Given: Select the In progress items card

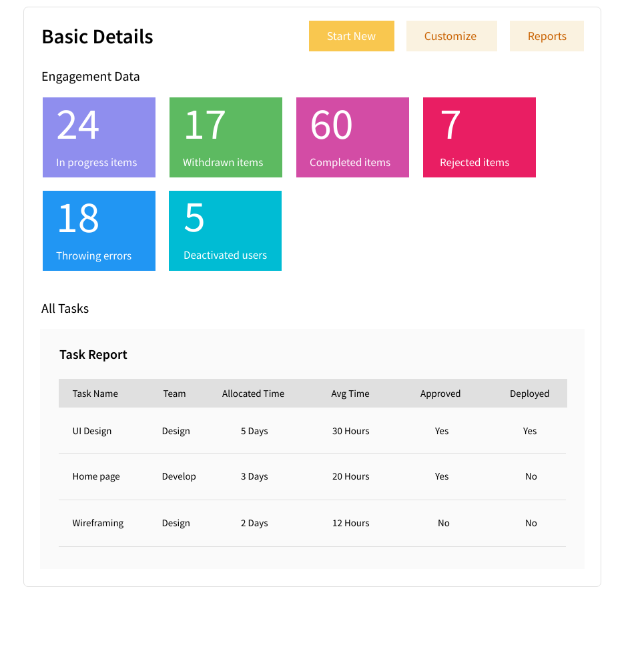Looking at the screenshot, I should tap(99, 137).
